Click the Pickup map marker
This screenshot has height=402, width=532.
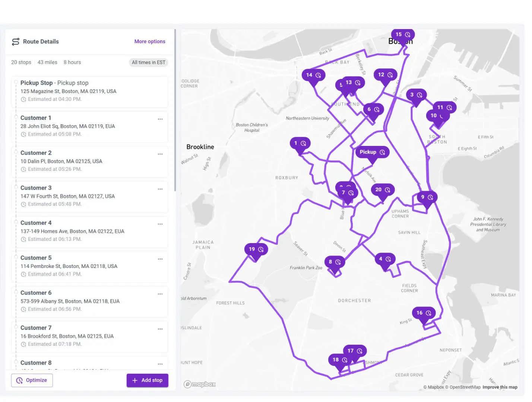[x=372, y=152]
